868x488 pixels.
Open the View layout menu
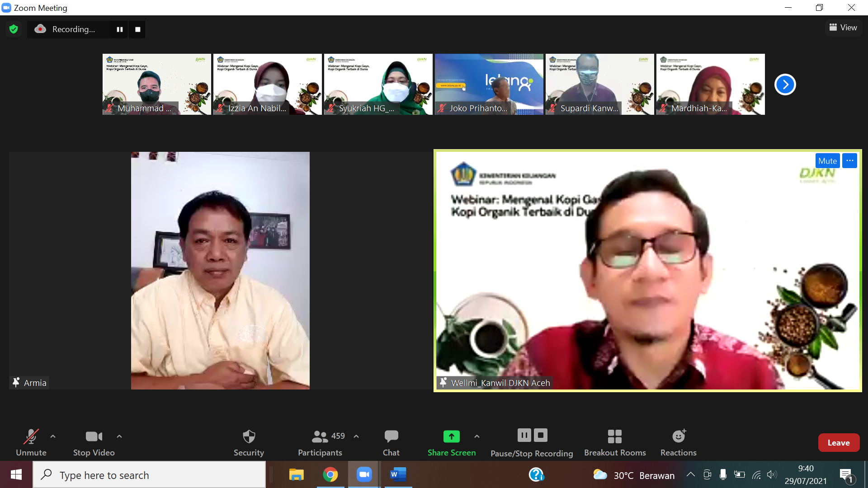843,28
